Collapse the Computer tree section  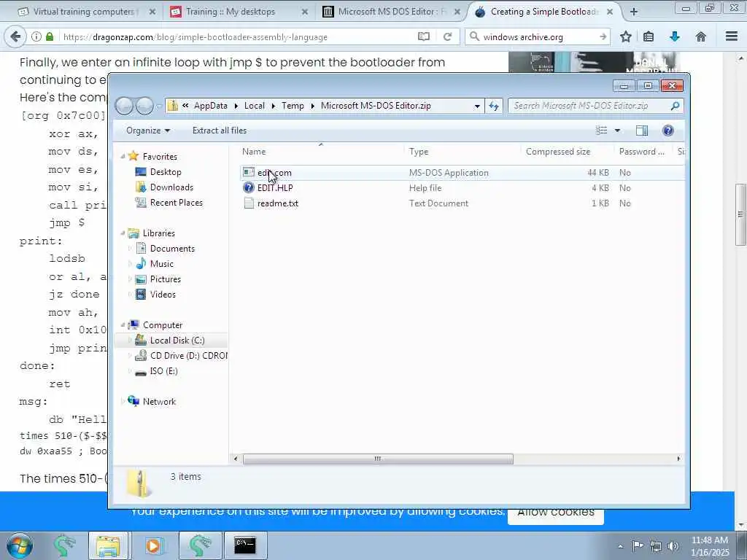pyautogui.click(x=123, y=325)
